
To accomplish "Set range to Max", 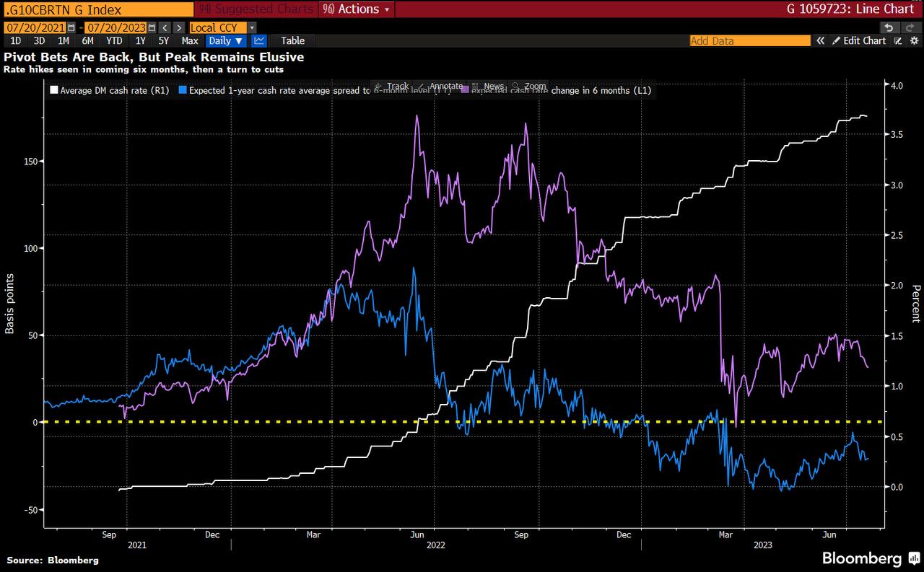I will point(190,40).
